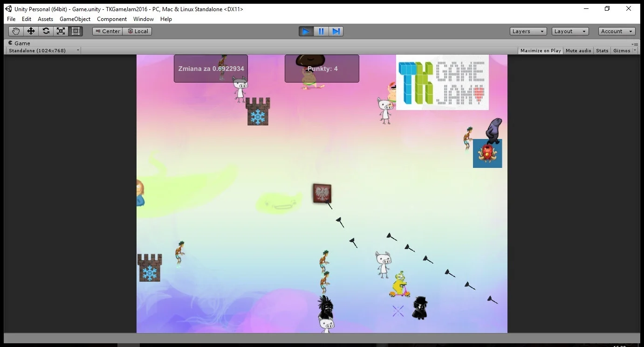Click the yellow character on scooter
This screenshot has width=644, height=347.
(399, 285)
